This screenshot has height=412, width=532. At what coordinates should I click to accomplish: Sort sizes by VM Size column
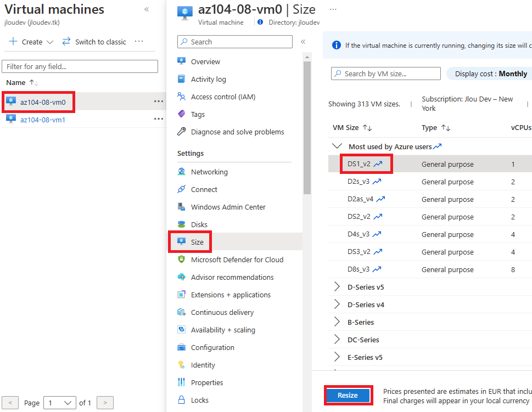tap(352, 128)
